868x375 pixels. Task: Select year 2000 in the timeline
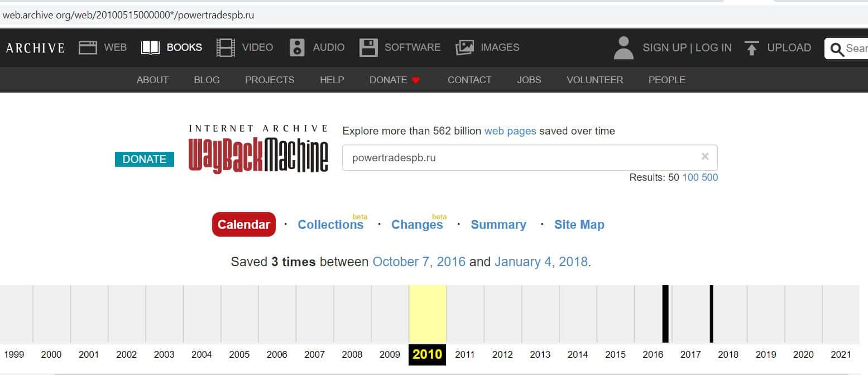pyautogui.click(x=51, y=354)
